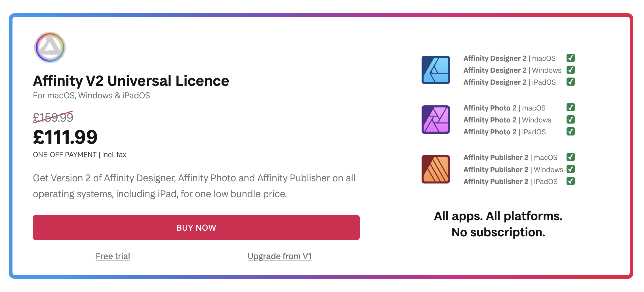The image size is (644, 292).
Task: Click the Affinity Publisher 2 iPadOS label
Action: [x=510, y=182]
